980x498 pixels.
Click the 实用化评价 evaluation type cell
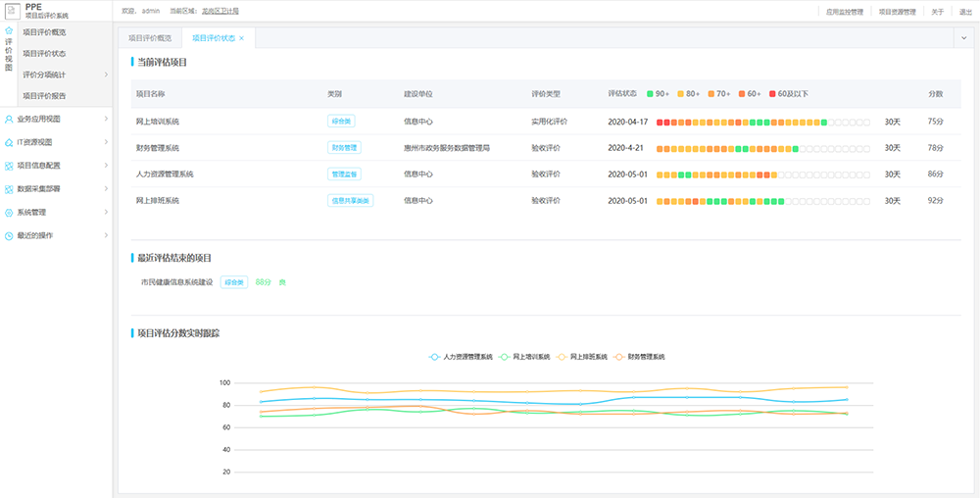click(550, 122)
